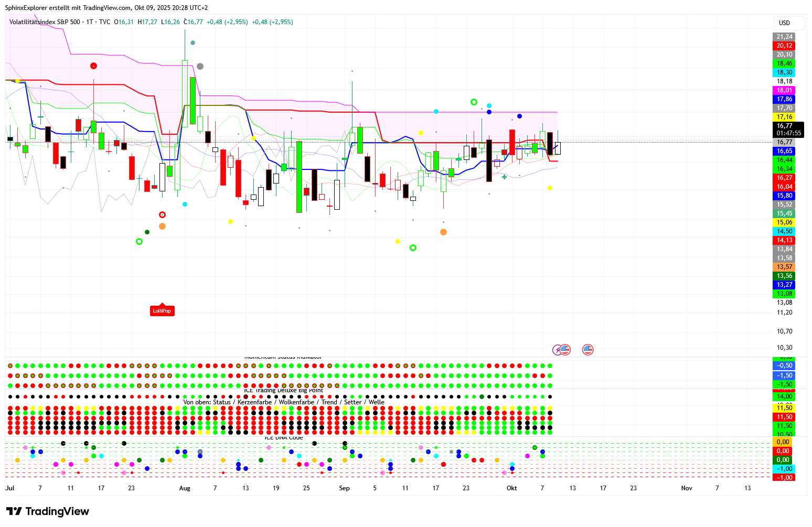812x527 pixels.
Task: Click the ICE DNA Code indicator title
Action: 283,438
